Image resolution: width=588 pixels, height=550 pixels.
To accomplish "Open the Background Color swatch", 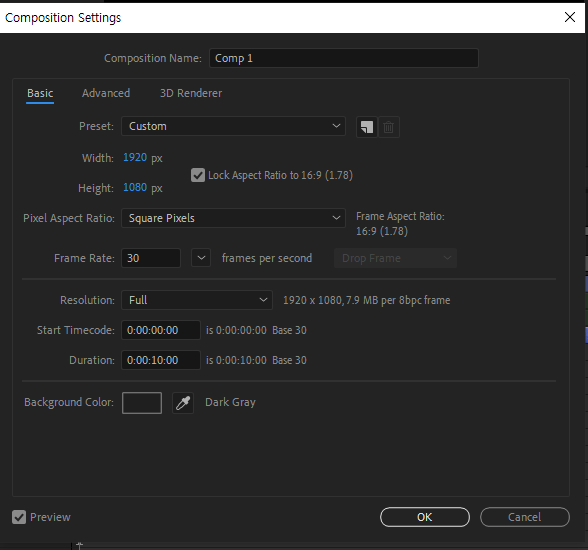I will point(142,403).
